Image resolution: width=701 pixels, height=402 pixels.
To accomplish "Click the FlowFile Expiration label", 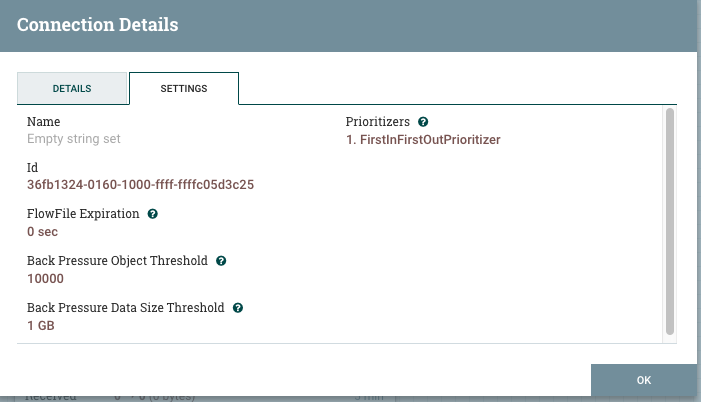I will [83, 214].
